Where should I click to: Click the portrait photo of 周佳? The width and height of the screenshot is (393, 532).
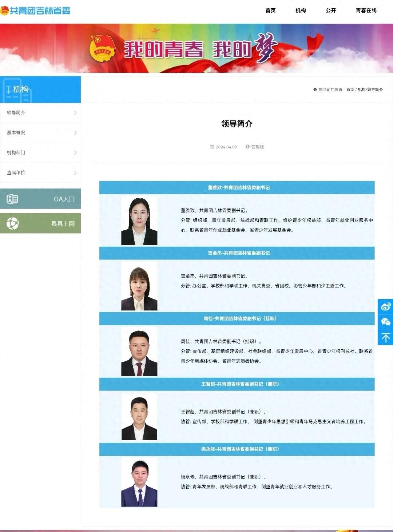[139, 352]
